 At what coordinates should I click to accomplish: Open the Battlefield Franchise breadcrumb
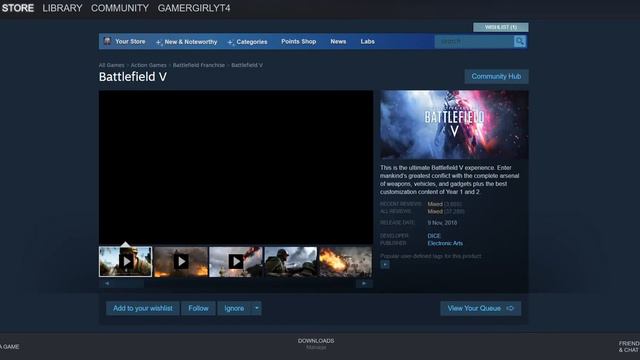coord(199,65)
